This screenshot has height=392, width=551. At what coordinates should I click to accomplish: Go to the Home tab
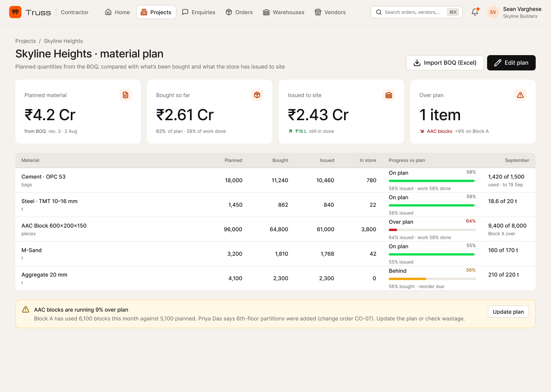click(117, 12)
